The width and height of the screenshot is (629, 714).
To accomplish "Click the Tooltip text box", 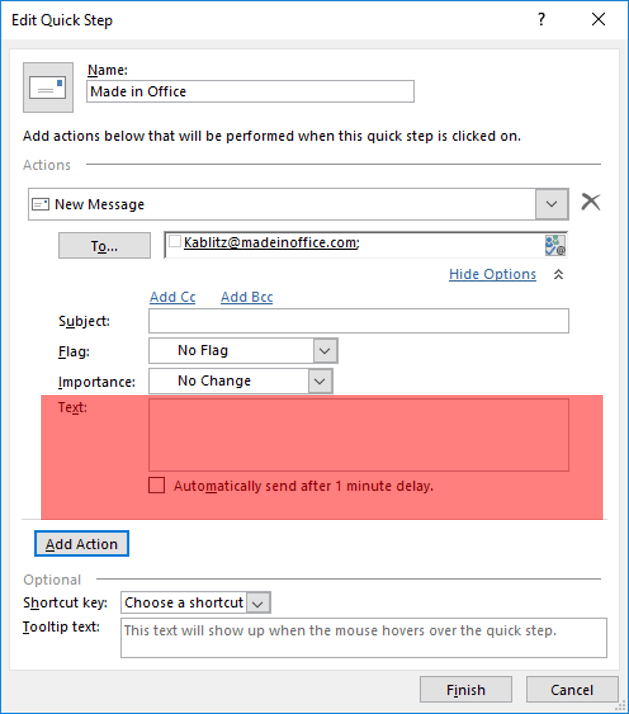I will (x=363, y=638).
